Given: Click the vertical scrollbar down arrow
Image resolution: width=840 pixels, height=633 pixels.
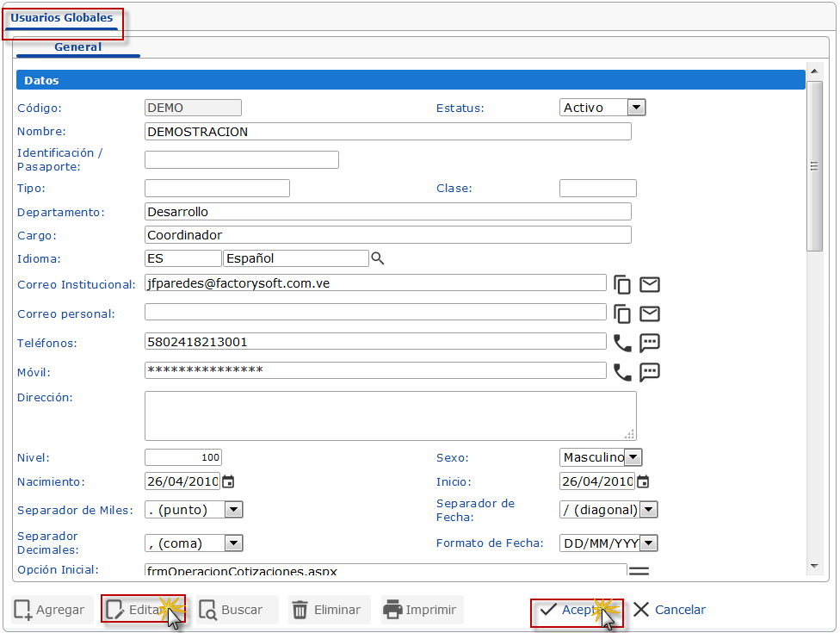Looking at the screenshot, I should point(814,565).
